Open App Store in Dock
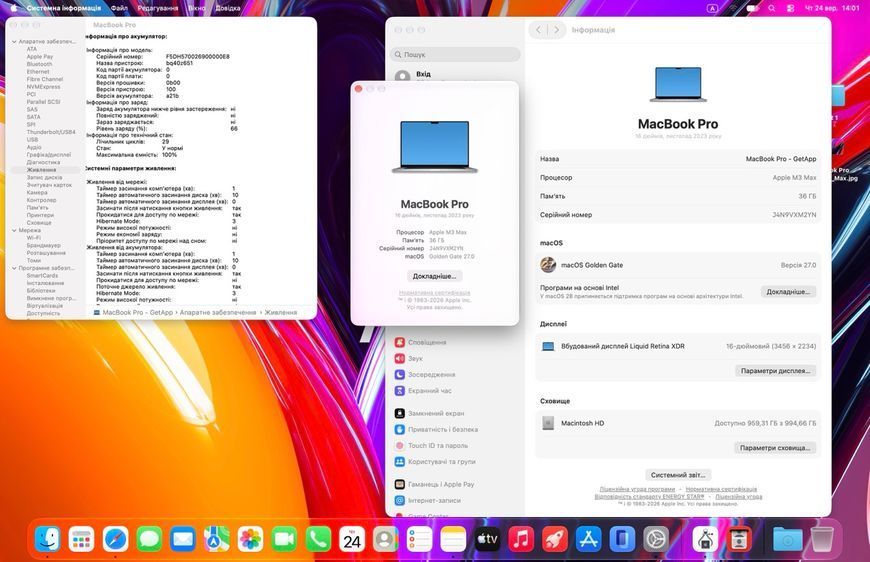 click(x=589, y=539)
